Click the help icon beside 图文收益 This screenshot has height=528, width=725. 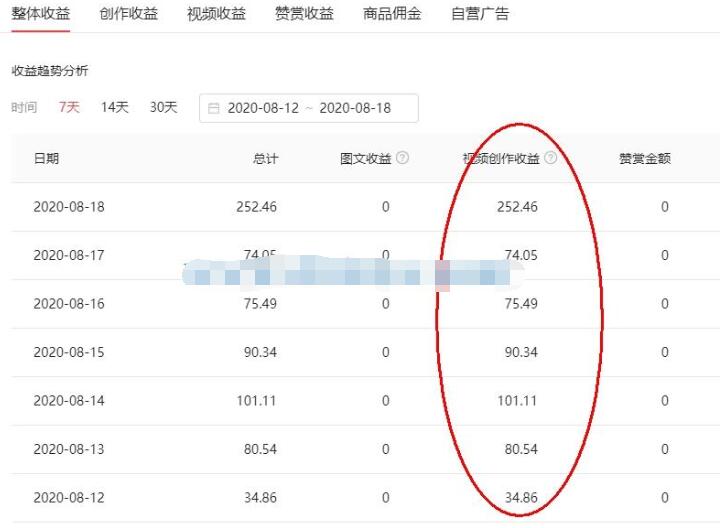tap(402, 158)
